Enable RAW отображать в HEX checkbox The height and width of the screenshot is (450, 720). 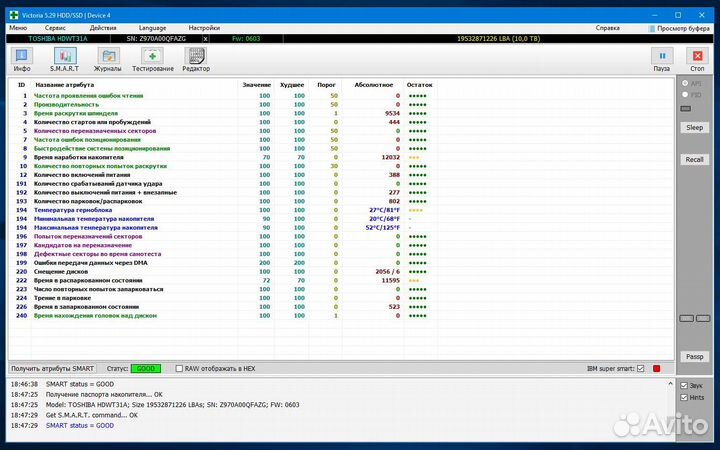[180, 369]
